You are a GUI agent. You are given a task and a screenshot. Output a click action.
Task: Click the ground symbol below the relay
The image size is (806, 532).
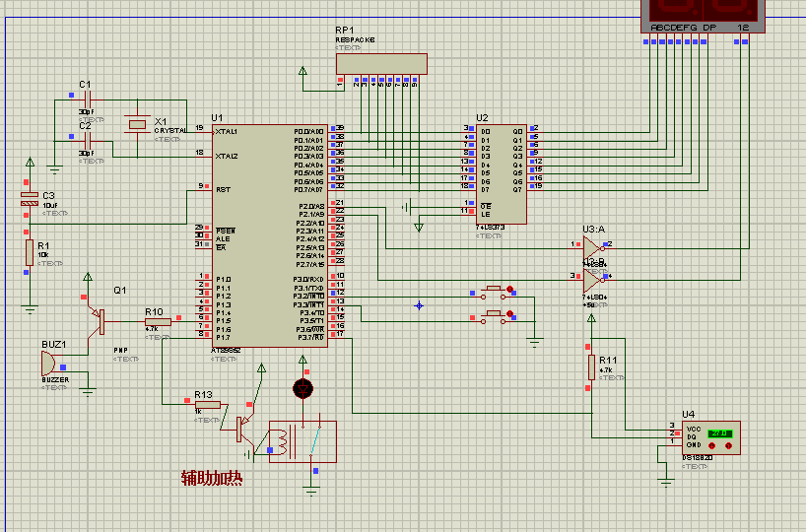point(311,490)
